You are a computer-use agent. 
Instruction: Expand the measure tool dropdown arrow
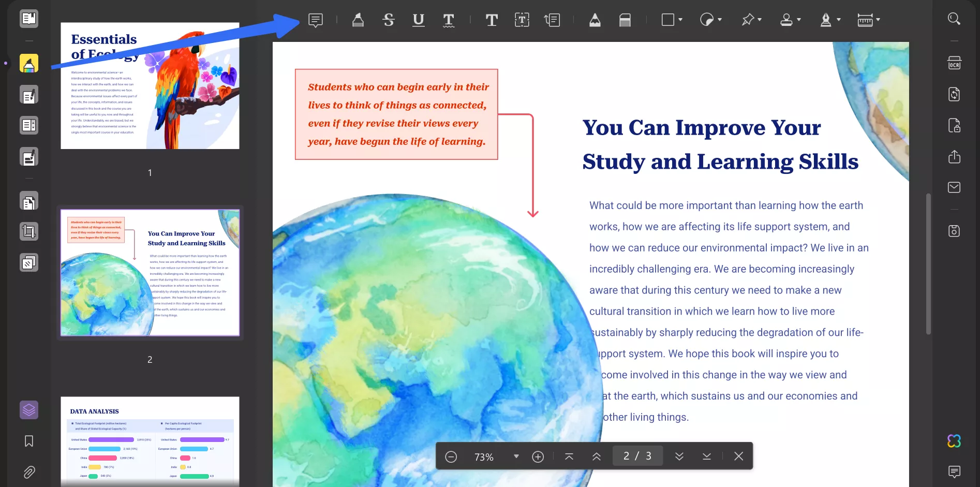pyautogui.click(x=878, y=20)
